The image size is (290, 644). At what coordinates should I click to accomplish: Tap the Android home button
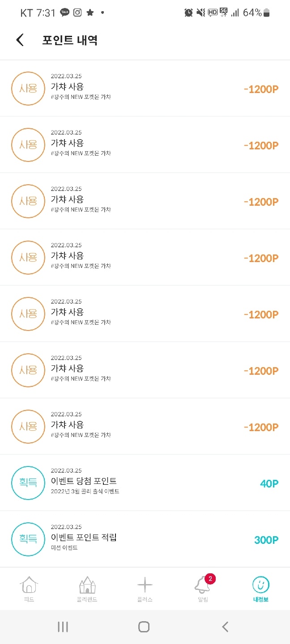[144, 627]
